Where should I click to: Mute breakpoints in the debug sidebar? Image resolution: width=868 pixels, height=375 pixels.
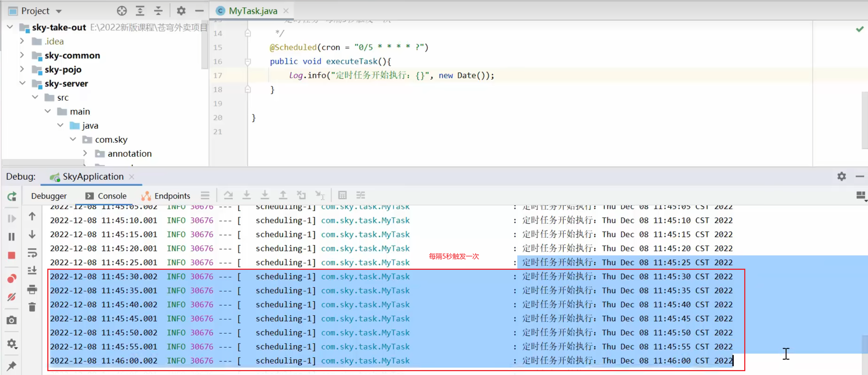coord(12,297)
